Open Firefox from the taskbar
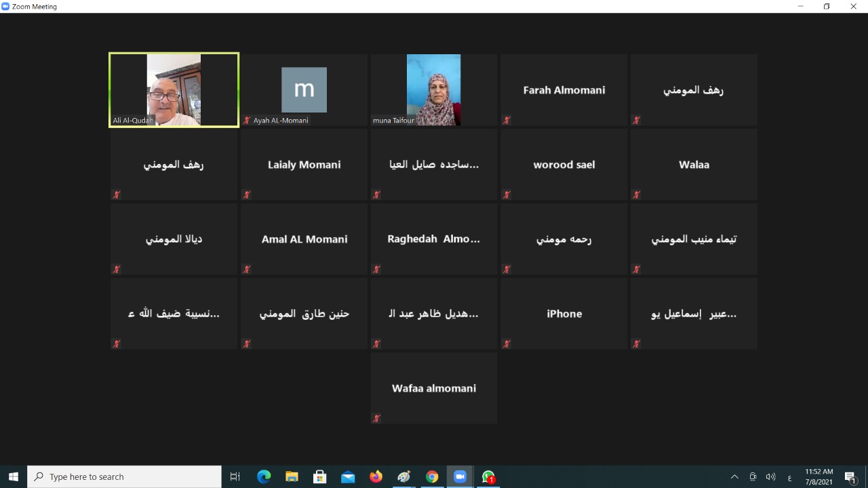 point(376,477)
